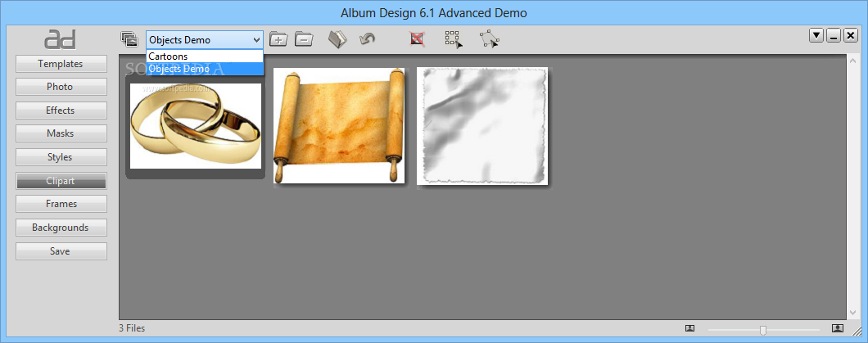Viewport: 868px width, 343px height.
Task: Click the small thumbnail size icon
Action: [689, 328]
